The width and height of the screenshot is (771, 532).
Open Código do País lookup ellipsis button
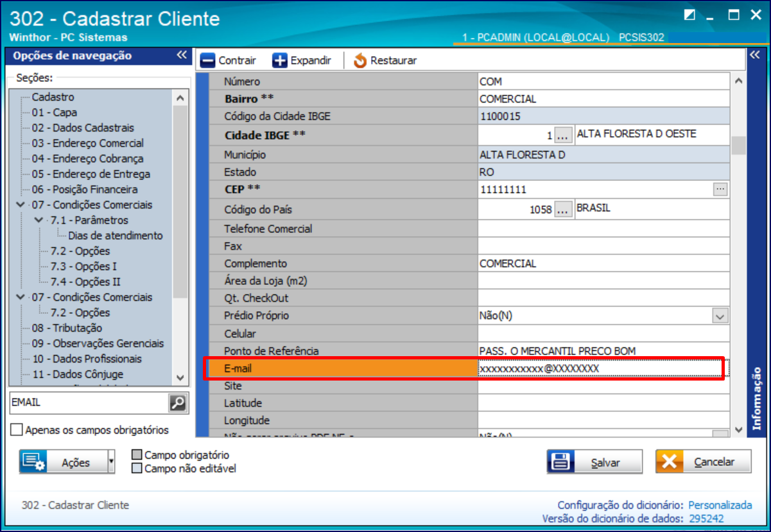tap(563, 209)
